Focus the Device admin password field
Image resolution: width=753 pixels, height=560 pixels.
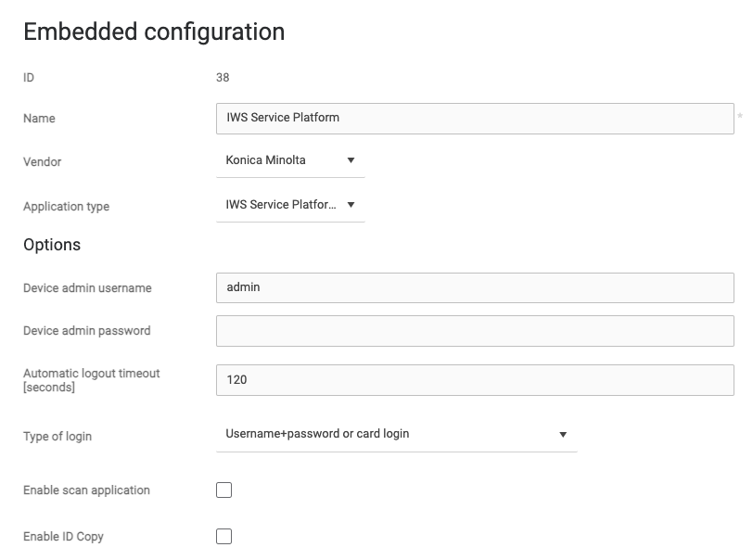[x=475, y=331]
